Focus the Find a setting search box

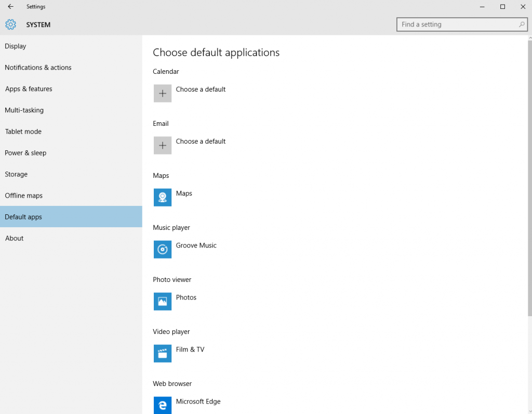[462, 24]
